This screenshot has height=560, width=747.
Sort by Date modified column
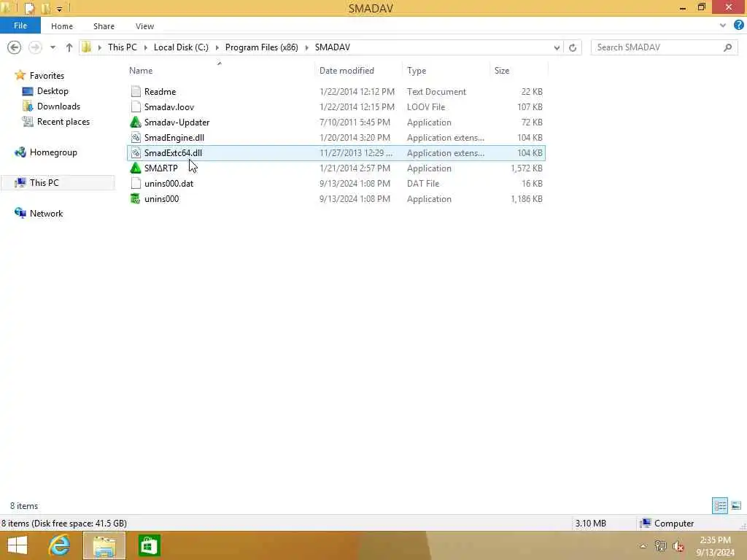click(x=347, y=71)
